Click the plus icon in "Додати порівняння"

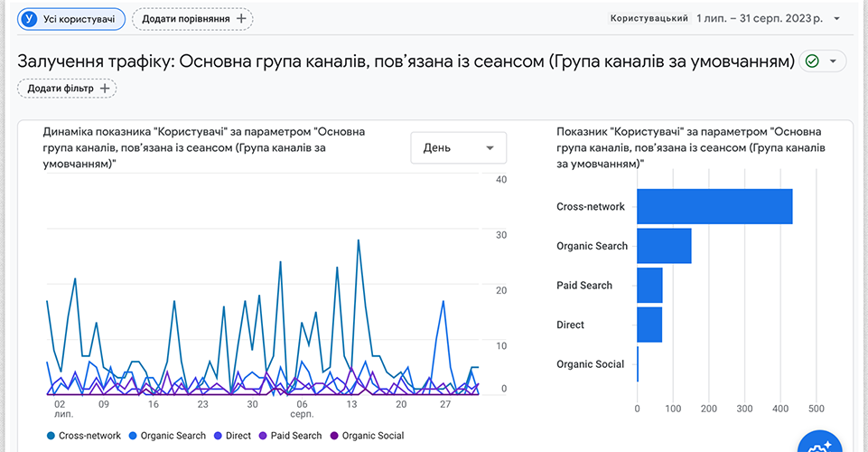(x=241, y=19)
